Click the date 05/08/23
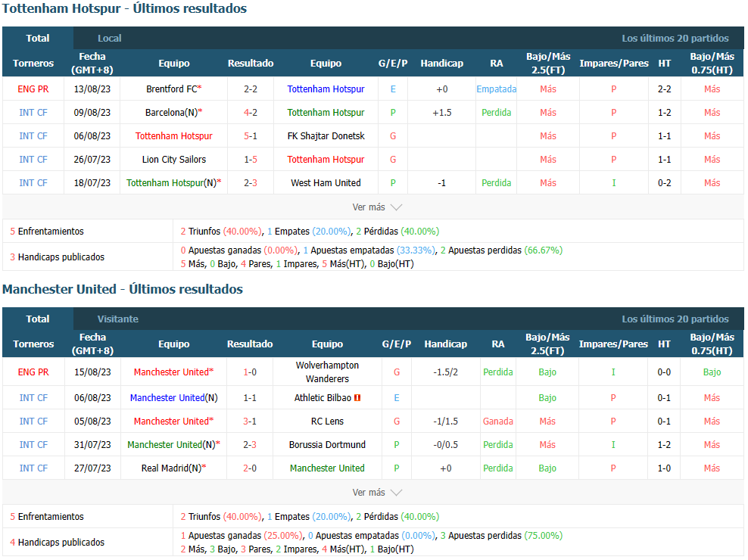 point(92,422)
